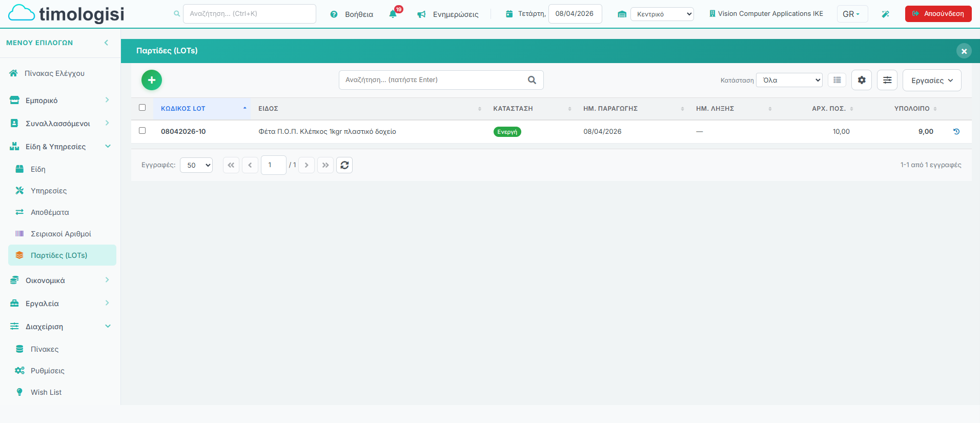
Task: Open the Εργασίες dropdown button
Action: (x=932, y=80)
